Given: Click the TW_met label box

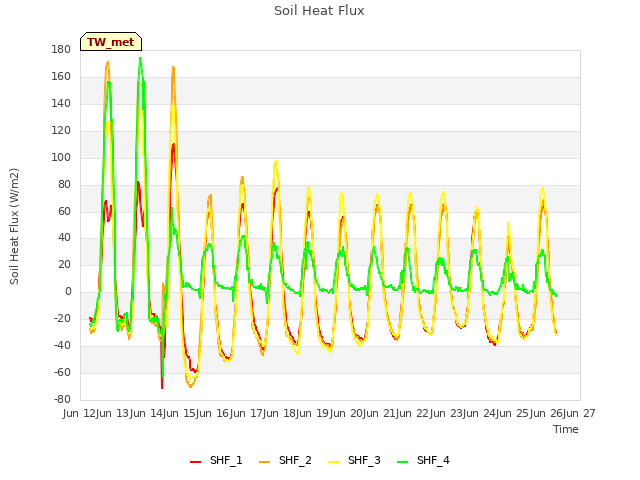Looking at the screenshot, I should (x=111, y=42).
